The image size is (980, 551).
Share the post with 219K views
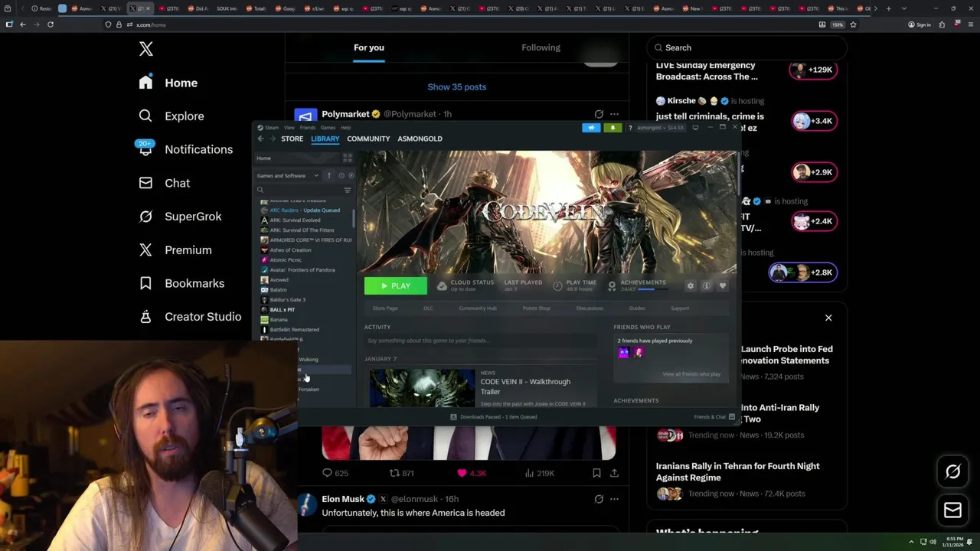(614, 473)
